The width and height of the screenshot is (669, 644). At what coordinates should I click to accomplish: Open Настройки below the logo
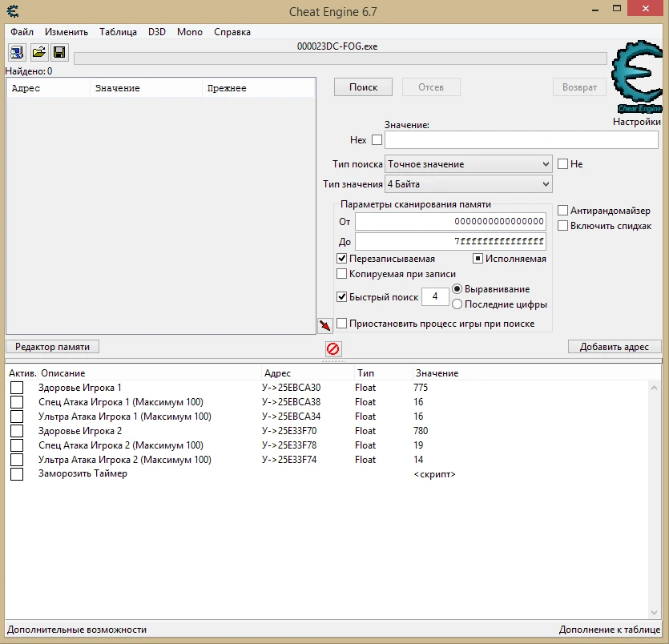point(638,122)
